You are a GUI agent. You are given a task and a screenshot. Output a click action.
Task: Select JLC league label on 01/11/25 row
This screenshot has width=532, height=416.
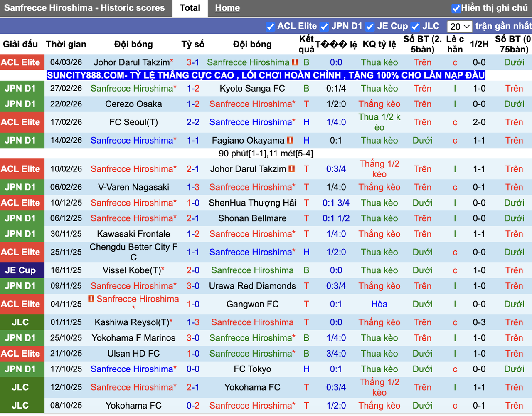coord(20,322)
